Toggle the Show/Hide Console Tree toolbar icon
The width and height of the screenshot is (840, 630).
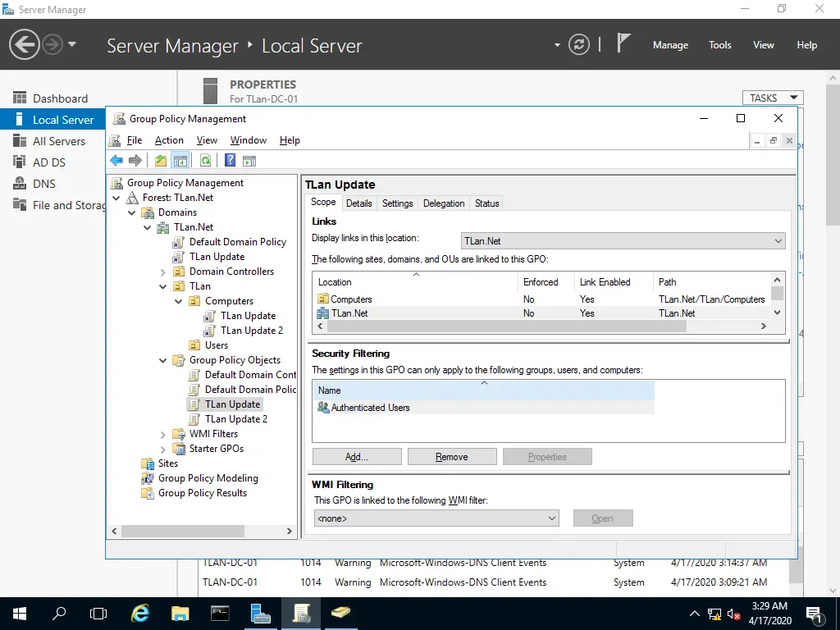coord(180,160)
